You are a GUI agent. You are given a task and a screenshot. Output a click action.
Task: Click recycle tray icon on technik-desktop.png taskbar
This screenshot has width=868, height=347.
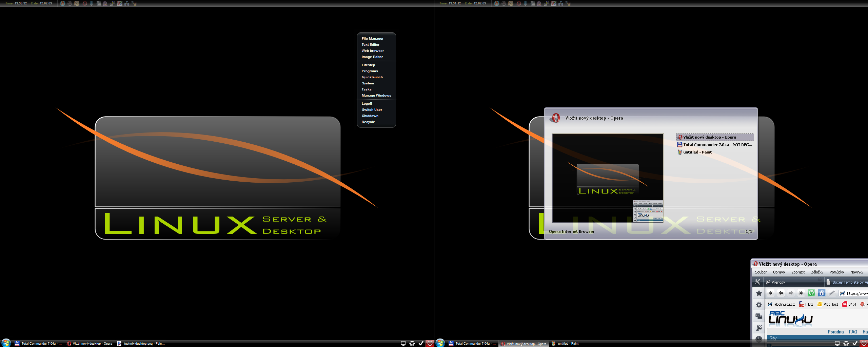(412, 343)
